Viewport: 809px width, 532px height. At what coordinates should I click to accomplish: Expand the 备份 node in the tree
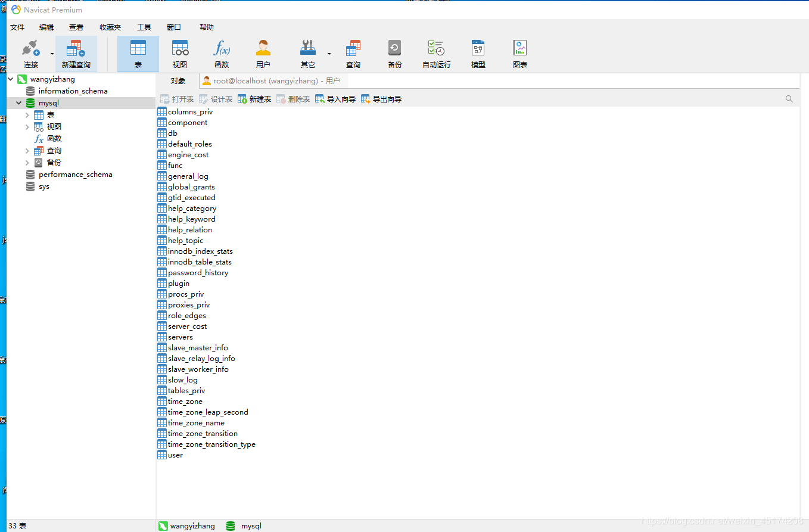27,163
